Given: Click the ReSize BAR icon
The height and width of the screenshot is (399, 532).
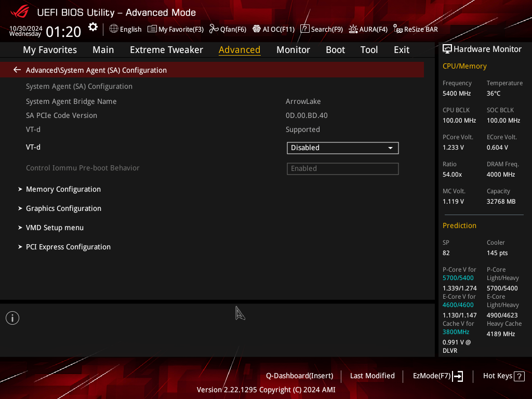Looking at the screenshot, I should [x=397, y=29].
